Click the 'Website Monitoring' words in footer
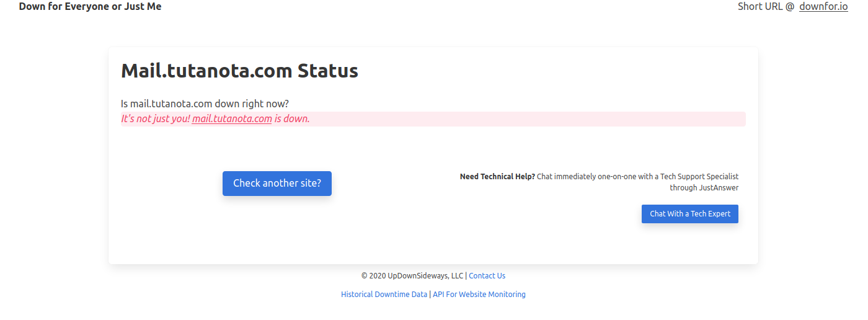The width and height of the screenshot is (868, 320). pyautogui.click(x=492, y=295)
